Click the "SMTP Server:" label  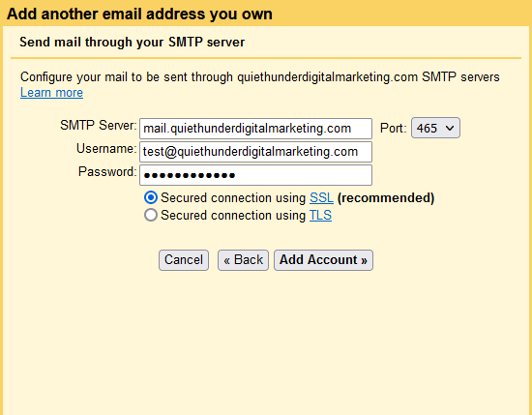coord(99,125)
